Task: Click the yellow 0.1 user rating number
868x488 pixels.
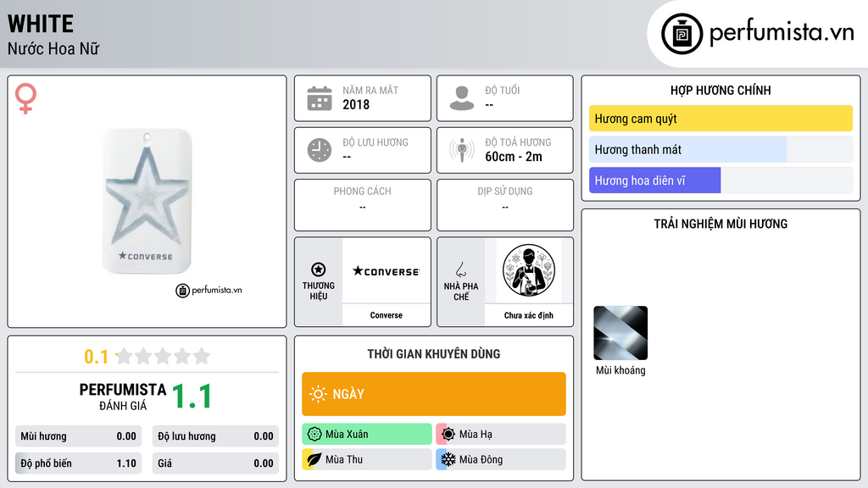Action: click(96, 357)
